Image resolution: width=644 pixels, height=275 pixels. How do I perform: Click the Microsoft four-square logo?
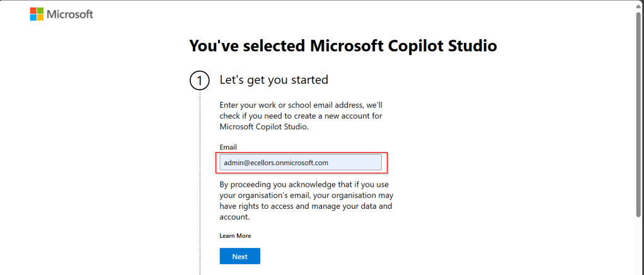[37, 14]
